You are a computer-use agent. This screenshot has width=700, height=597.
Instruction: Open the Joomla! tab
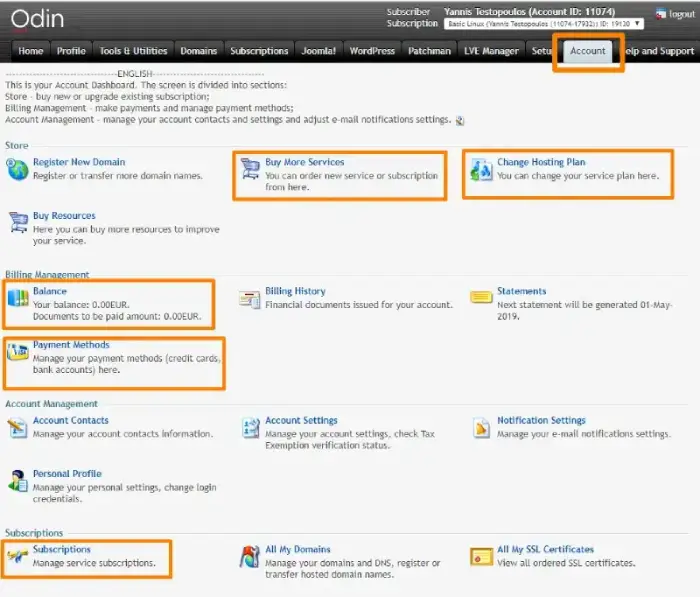[x=319, y=51]
